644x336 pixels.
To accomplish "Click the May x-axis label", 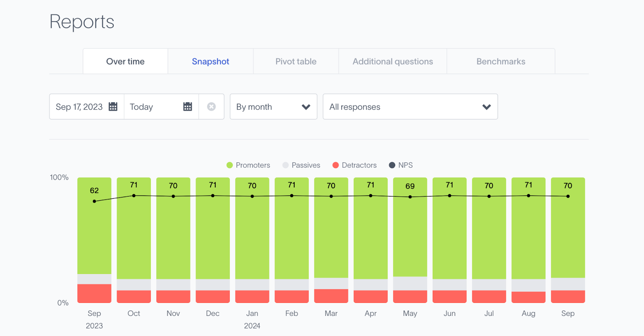I will click(410, 313).
